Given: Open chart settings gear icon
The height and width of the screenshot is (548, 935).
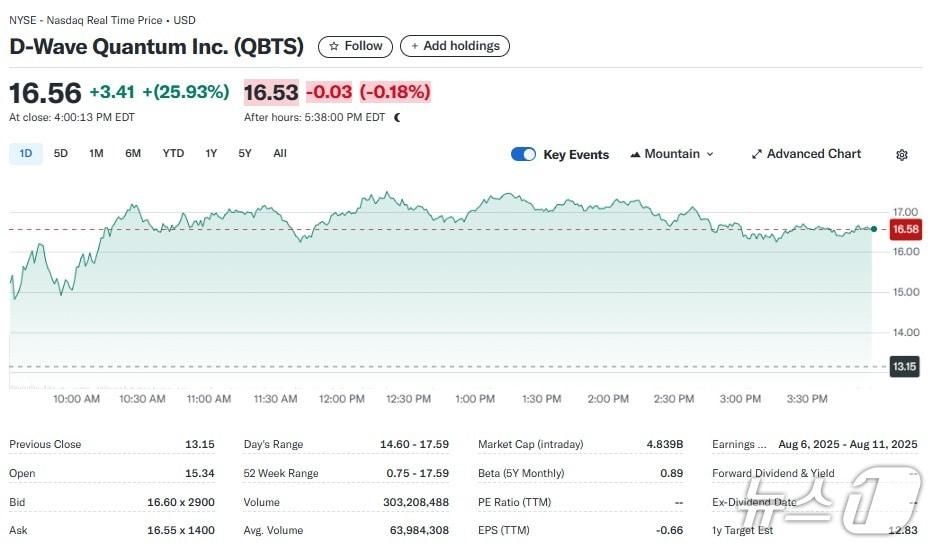Looking at the screenshot, I should [901, 155].
